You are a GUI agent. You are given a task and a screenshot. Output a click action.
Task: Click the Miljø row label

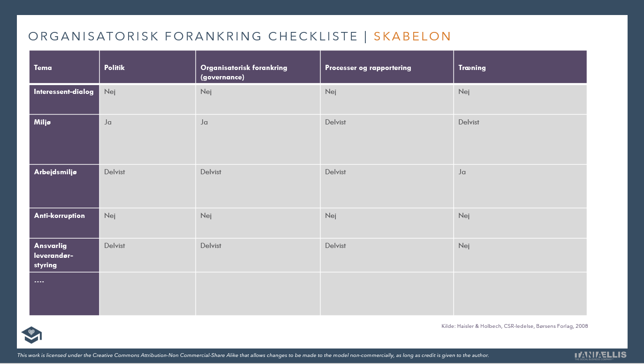43,122
